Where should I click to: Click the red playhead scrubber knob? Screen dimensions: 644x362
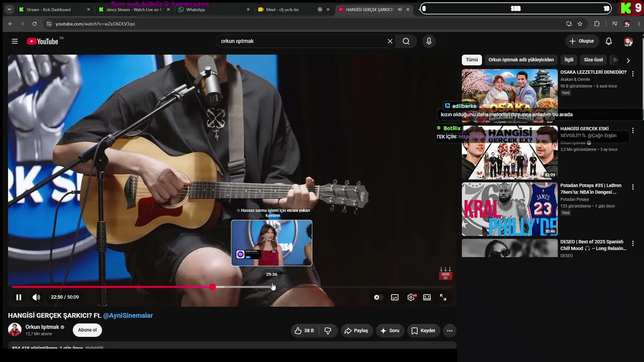(x=213, y=287)
